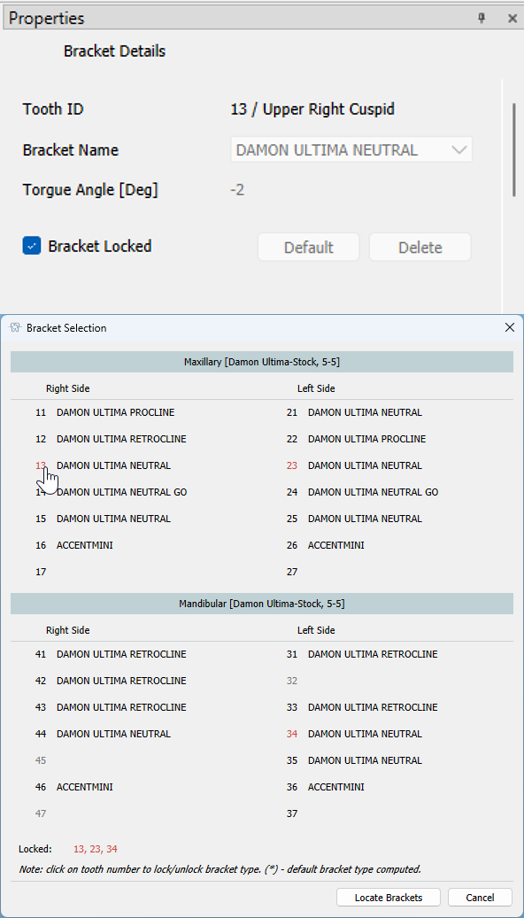524x918 pixels.
Task: Uncheck the Bracket Locked checkbox
Action: pos(32,246)
